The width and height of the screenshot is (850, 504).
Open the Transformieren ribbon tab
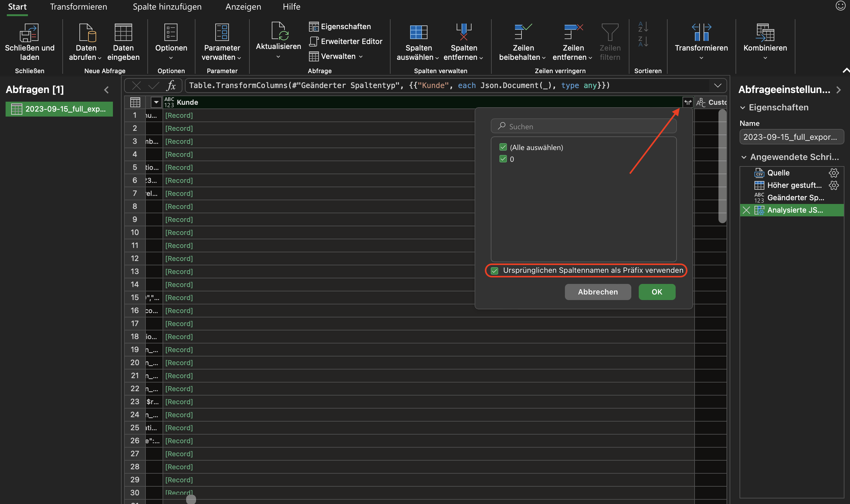click(78, 7)
